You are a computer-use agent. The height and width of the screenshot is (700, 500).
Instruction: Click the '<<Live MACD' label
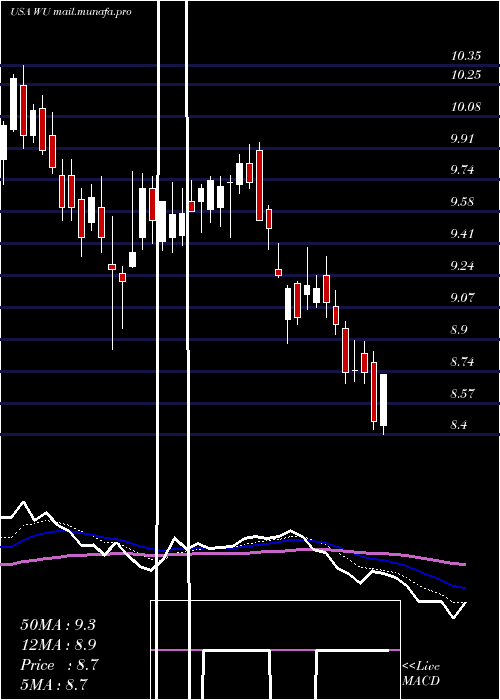click(x=421, y=673)
